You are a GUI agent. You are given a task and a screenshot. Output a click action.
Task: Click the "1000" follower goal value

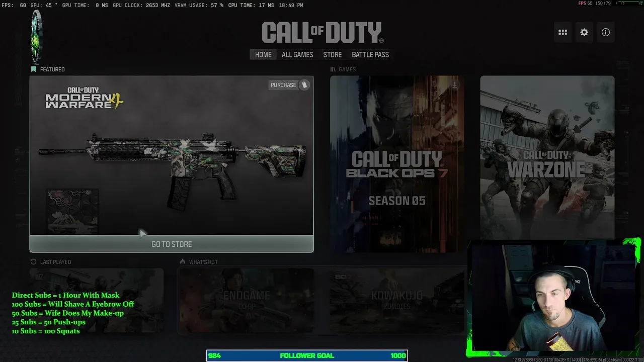398,355
